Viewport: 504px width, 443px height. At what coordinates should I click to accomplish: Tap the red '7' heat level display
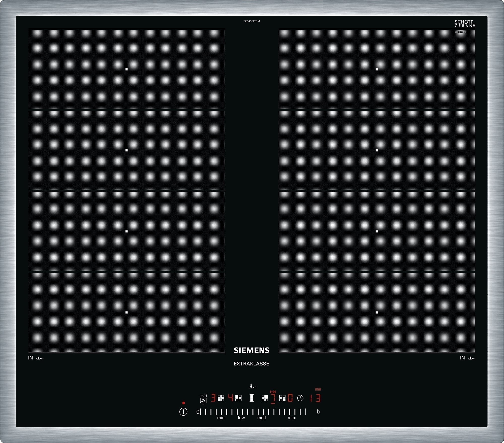pos(273,398)
